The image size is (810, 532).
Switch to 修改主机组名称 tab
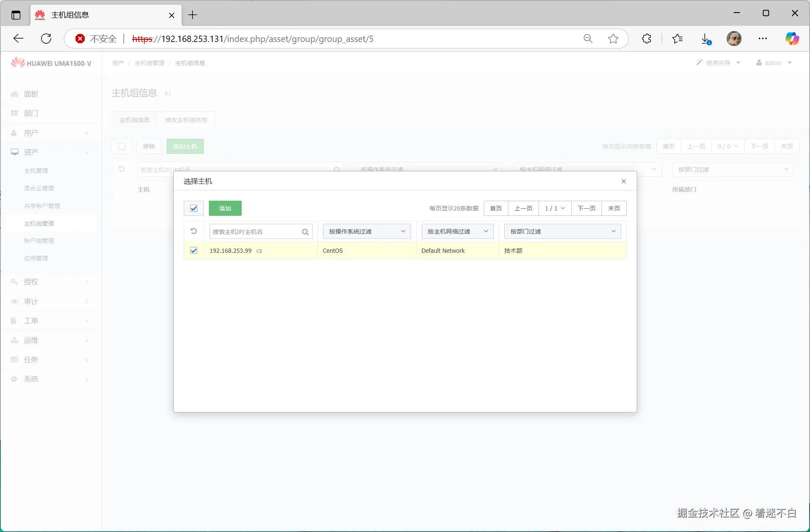[x=186, y=120]
